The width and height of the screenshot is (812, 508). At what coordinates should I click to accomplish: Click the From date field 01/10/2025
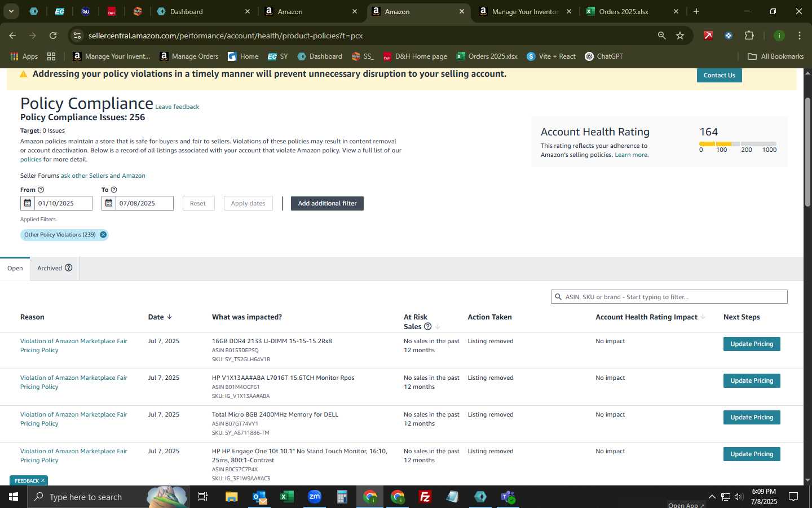63,203
